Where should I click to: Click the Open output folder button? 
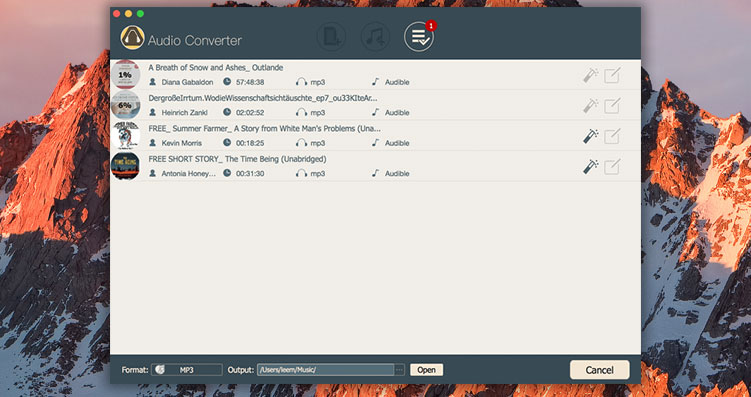[x=426, y=370]
